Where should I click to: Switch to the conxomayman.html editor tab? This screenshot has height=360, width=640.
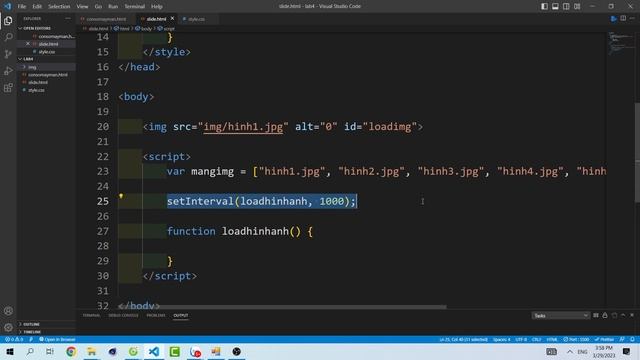(x=106, y=19)
